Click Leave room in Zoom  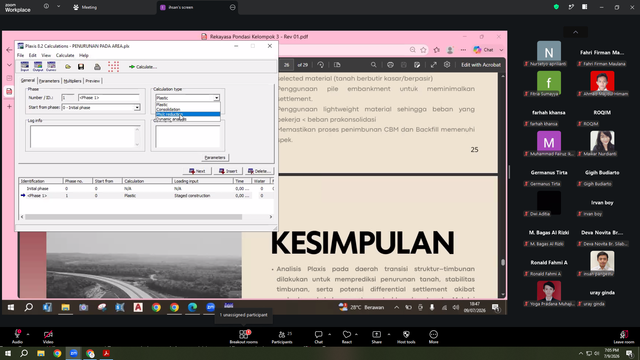tap(624, 337)
